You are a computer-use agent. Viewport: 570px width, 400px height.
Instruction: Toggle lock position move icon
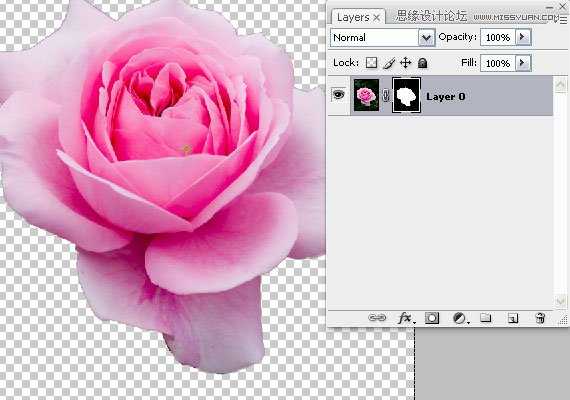point(406,63)
